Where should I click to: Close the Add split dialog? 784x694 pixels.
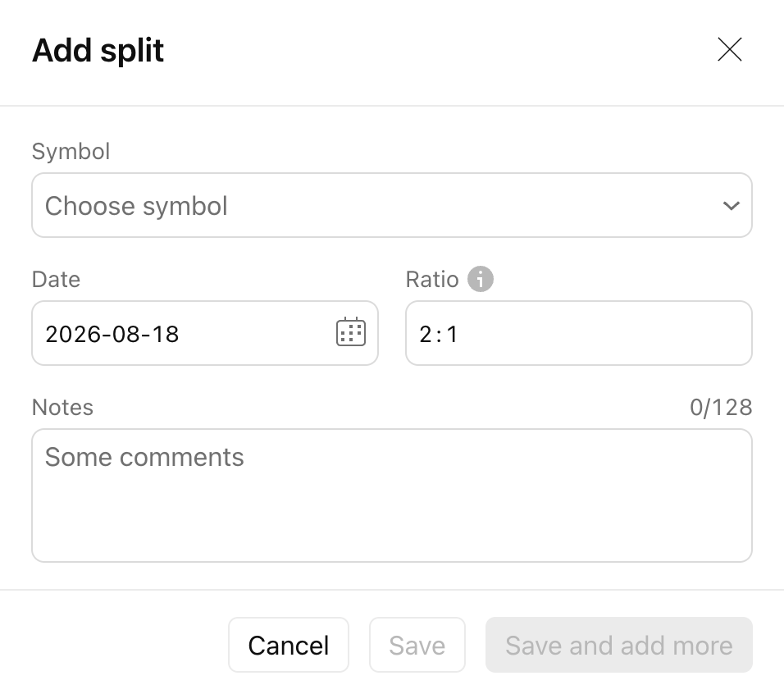(730, 49)
